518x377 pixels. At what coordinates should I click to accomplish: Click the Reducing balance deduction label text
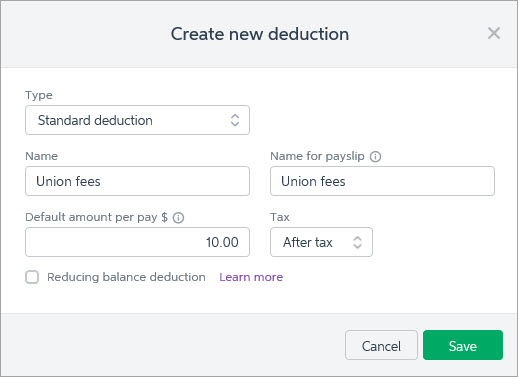point(126,277)
